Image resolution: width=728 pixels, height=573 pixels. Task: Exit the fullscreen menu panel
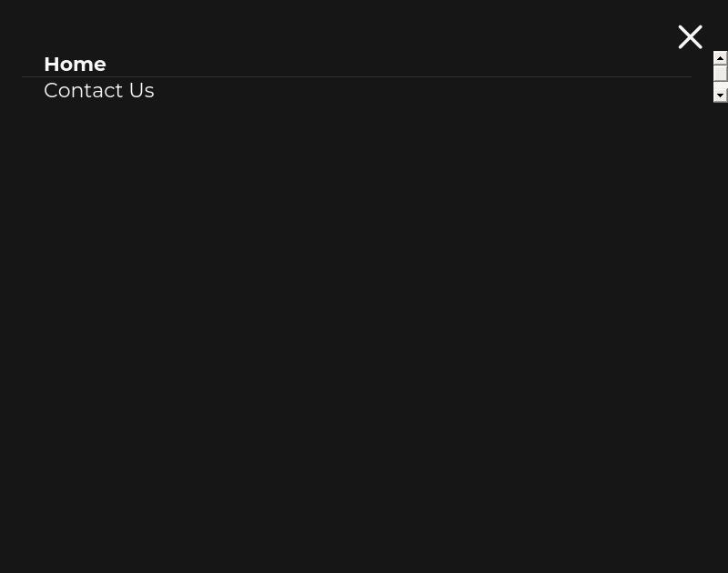690,36
